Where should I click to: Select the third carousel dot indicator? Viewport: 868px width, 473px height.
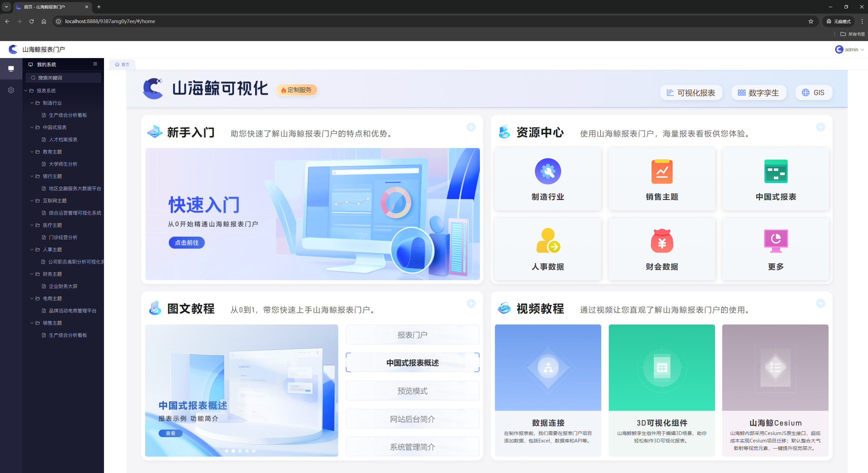240,451
